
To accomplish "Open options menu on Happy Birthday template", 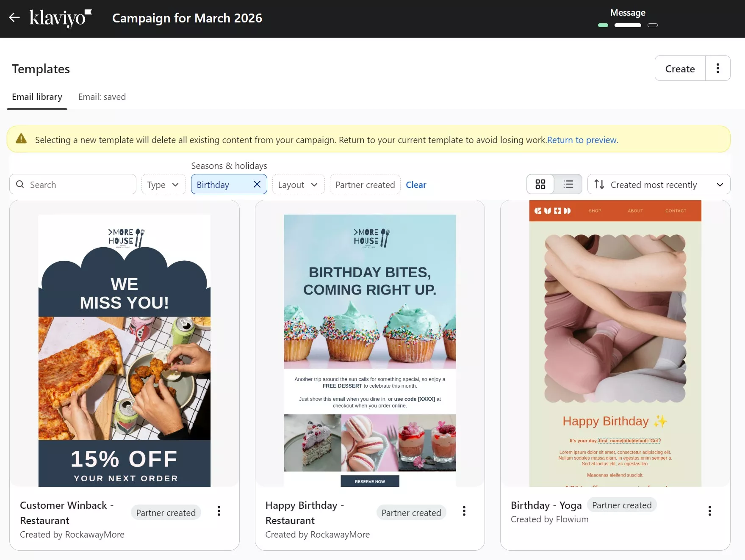I will (x=464, y=511).
